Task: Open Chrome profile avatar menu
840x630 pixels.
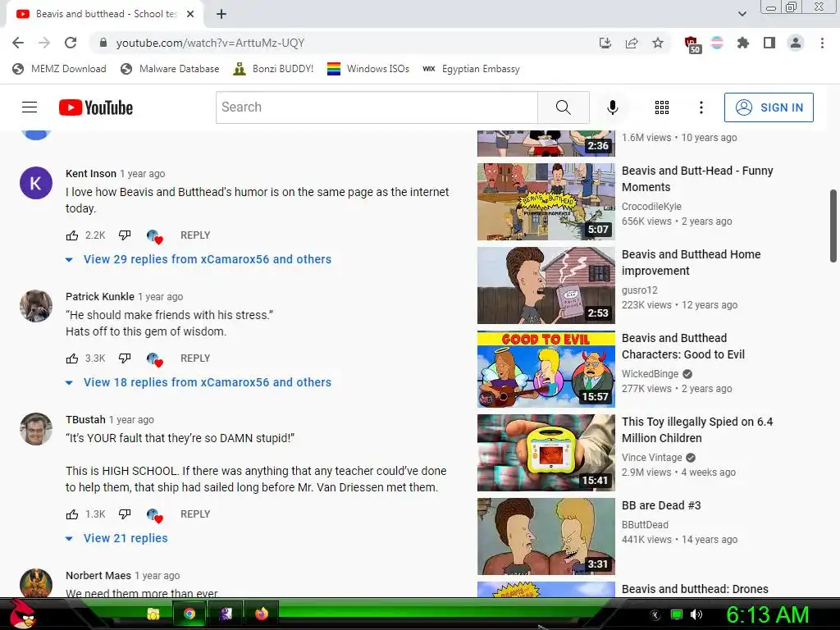Action: (796, 43)
